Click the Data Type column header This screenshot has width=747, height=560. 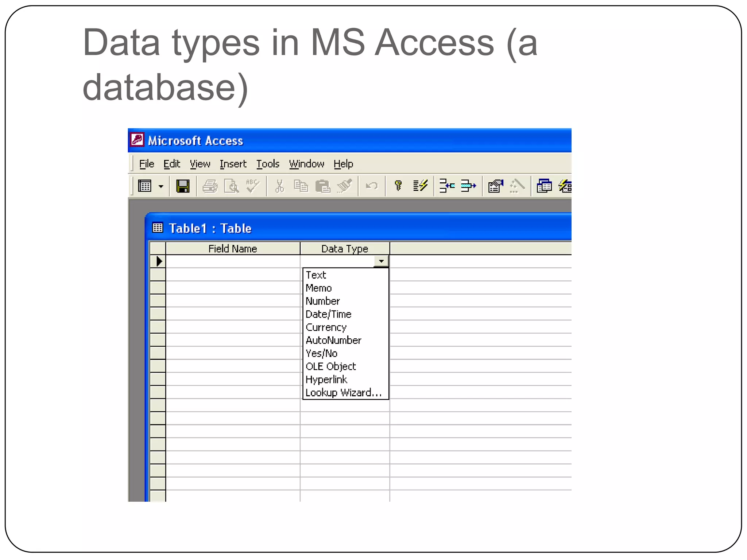coord(345,249)
